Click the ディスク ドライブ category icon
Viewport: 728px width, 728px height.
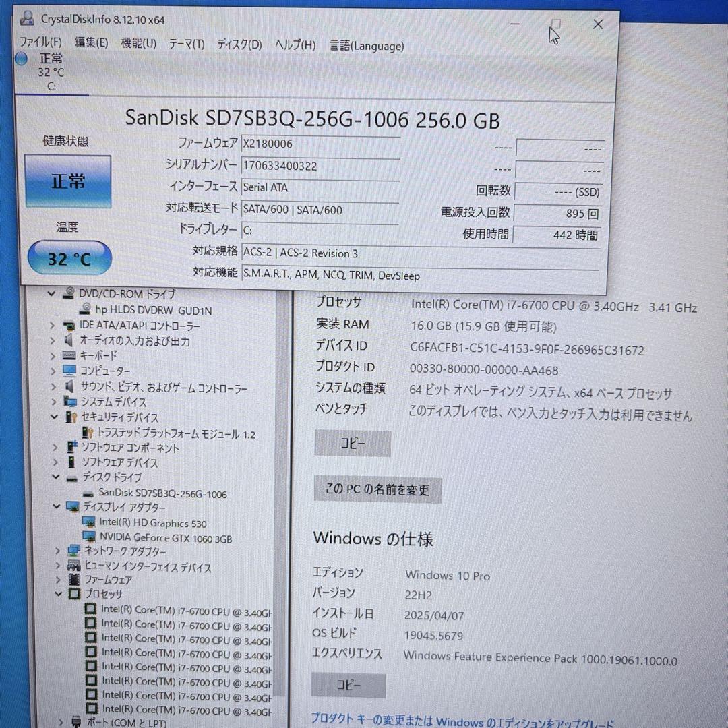point(72,478)
